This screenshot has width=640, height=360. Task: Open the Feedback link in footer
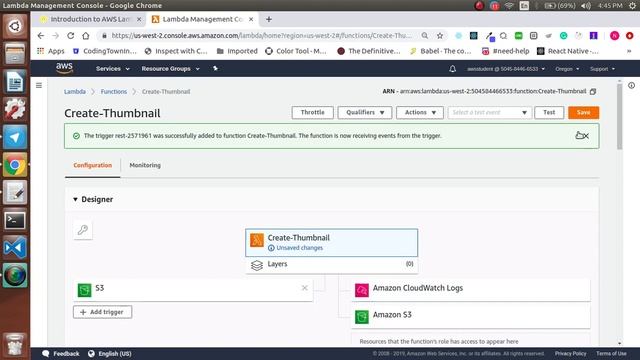click(61, 353)
